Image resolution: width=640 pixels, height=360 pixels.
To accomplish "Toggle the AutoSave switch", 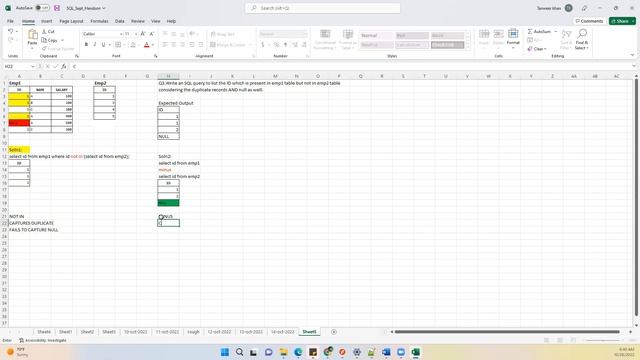I will (x=42, y=8).
